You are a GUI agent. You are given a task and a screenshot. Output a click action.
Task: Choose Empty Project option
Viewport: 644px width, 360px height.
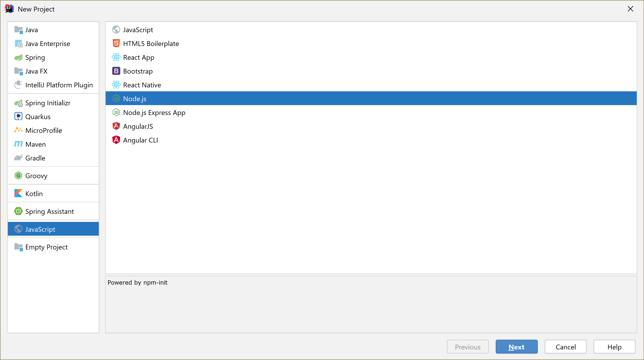pos(53,247)
